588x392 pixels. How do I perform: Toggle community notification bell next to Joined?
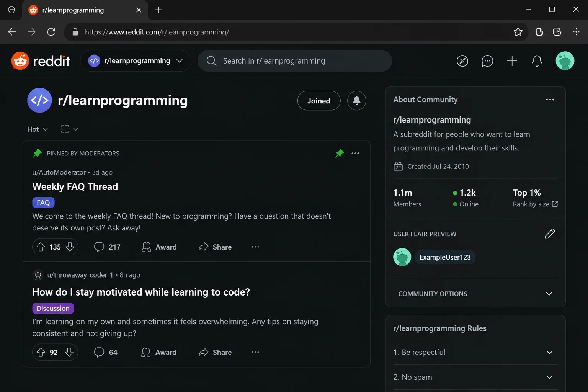click(356, 101)
